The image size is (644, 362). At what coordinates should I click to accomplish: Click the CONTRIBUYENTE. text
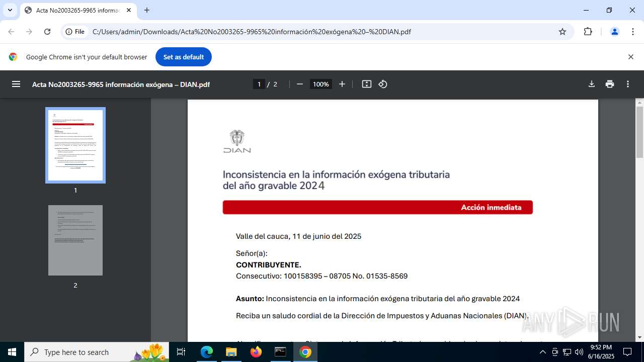pyautogui.click(x=269, y=265)
